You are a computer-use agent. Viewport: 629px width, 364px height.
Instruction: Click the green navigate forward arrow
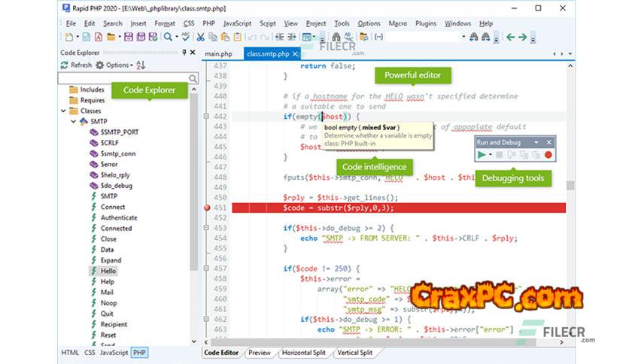524,36
